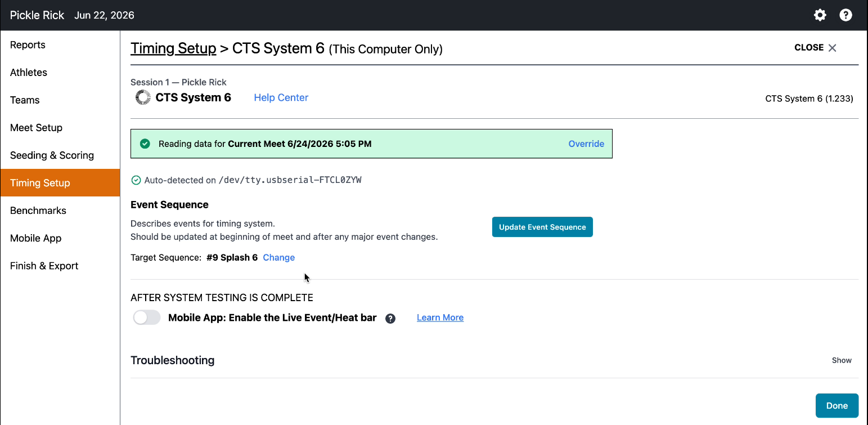Go back via Timing Setup breadcrumb
Screen dimensions: 868x425
pyautogui.click(x=173, y=48)
